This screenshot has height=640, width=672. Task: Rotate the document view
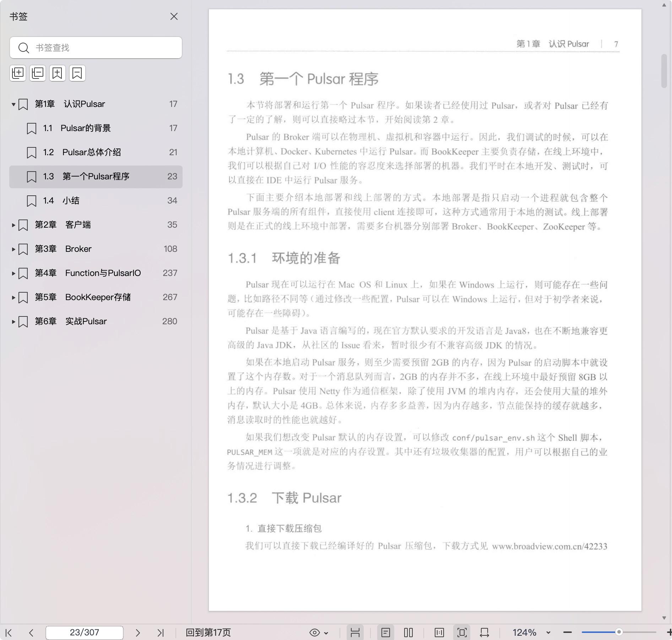pos(484,633)
